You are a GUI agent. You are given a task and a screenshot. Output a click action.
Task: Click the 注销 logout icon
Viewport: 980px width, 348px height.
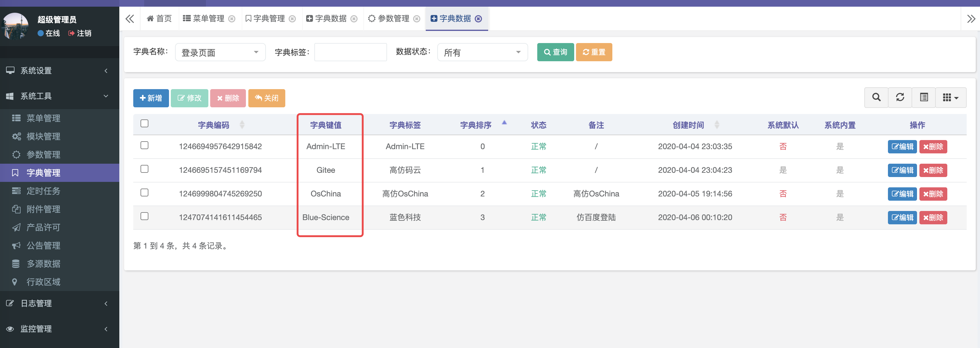click(71, 34)
